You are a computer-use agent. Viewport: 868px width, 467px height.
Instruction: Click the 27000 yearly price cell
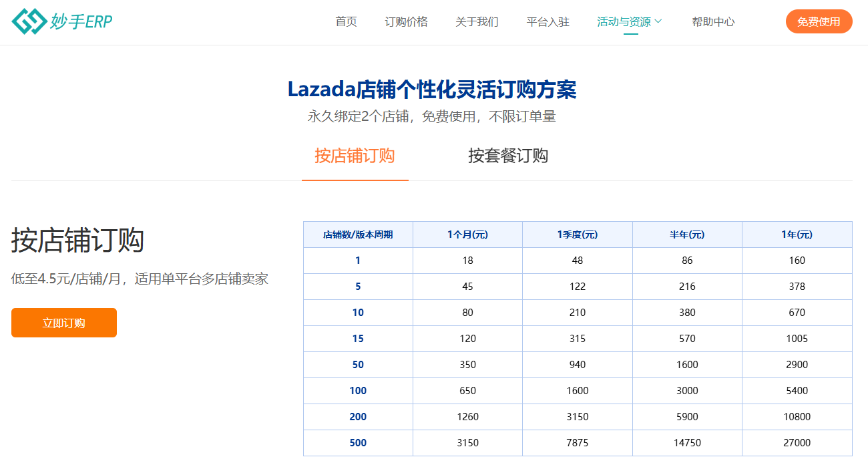point(797,443)
